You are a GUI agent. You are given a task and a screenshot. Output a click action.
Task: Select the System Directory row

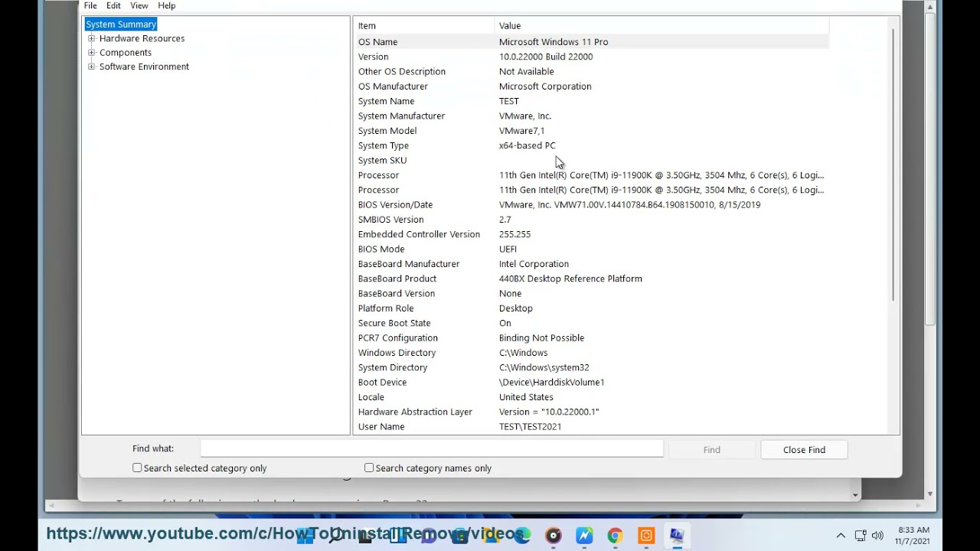click(591, 367)
